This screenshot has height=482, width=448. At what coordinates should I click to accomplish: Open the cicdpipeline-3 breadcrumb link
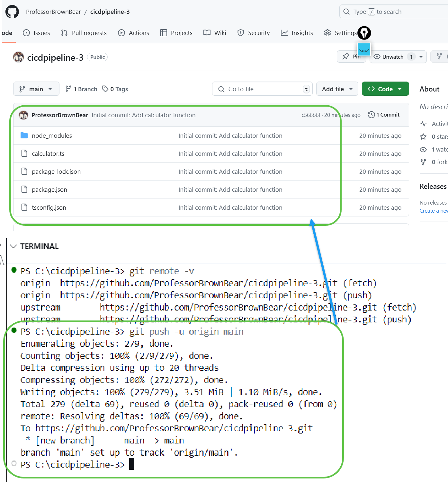(110, 12)
